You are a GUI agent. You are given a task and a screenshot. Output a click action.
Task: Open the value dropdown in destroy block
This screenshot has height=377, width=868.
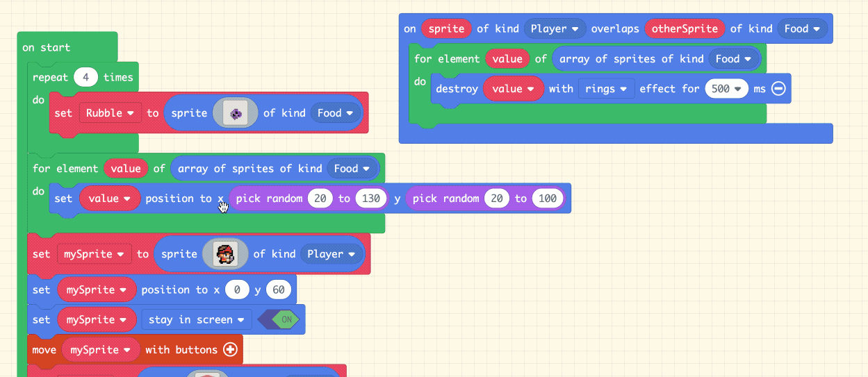(x=513, y=88)
